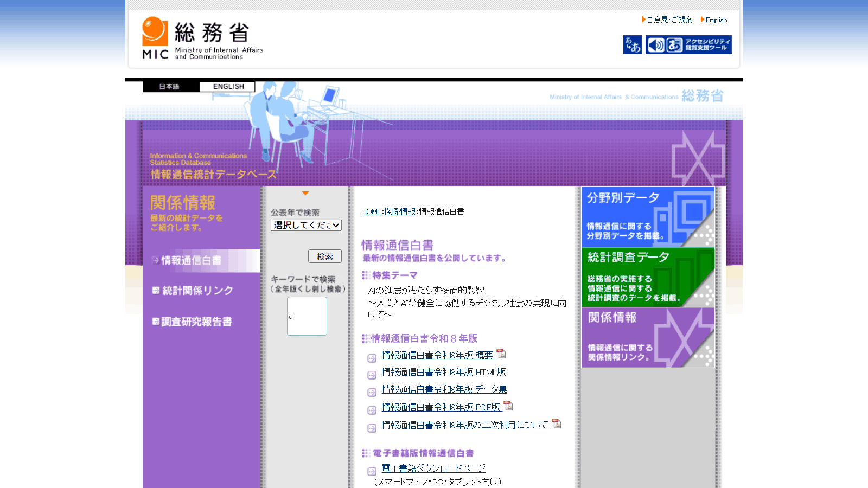Viewport: 868px width, 488px height.
Task: Click arrow icon beside ご意見・ご提案
Action: pyautogui.click(x=643, y=20)
